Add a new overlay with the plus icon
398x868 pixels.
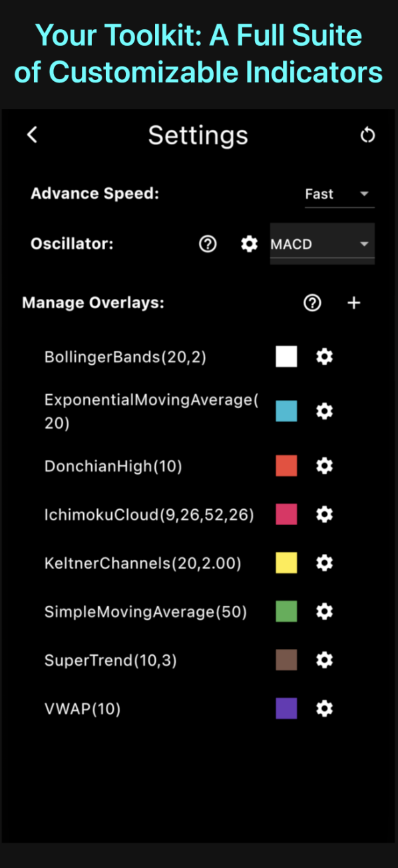click(x=353, y=303)
